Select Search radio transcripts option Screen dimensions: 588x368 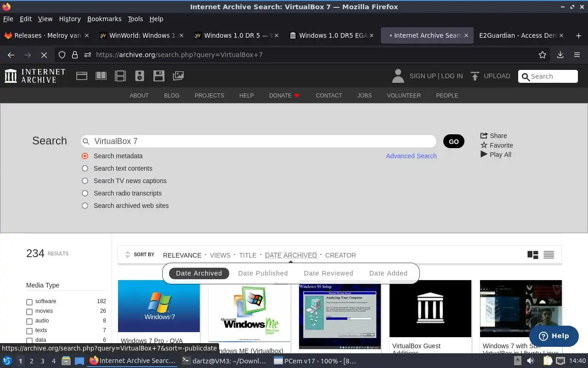click(x=85, y=193)
